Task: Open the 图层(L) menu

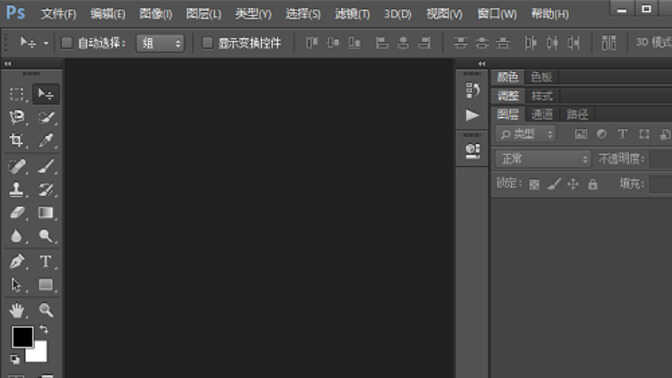Action: [204, 14]
